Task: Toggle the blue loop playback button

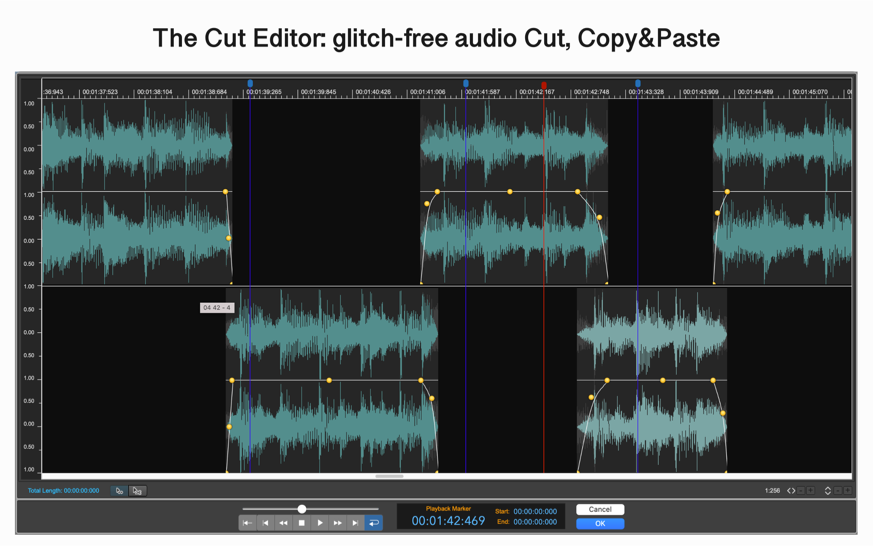Action: [x=373, y=523]
